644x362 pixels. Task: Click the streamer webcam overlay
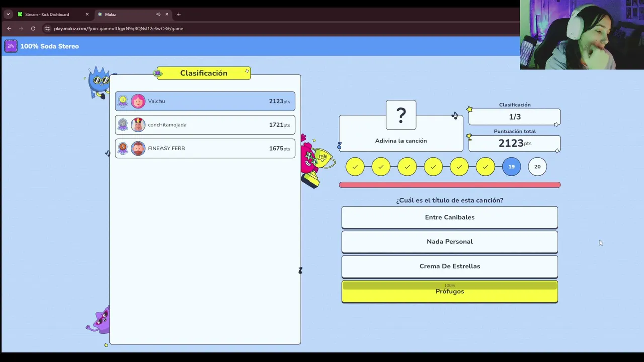click(582, 35)
